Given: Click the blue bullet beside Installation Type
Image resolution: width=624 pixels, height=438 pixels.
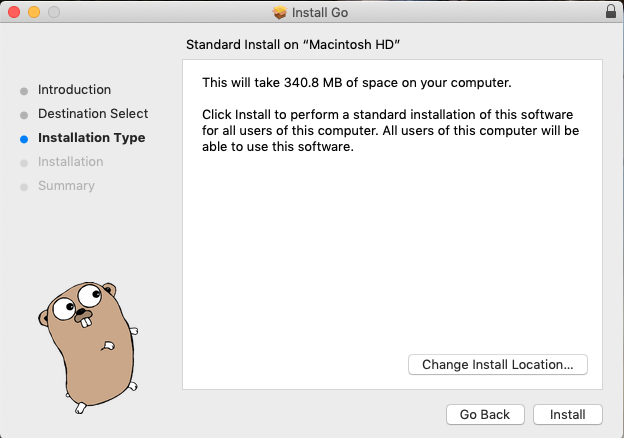Looking at the screenshot, I should pyautogui.click(x=24, y=139).
